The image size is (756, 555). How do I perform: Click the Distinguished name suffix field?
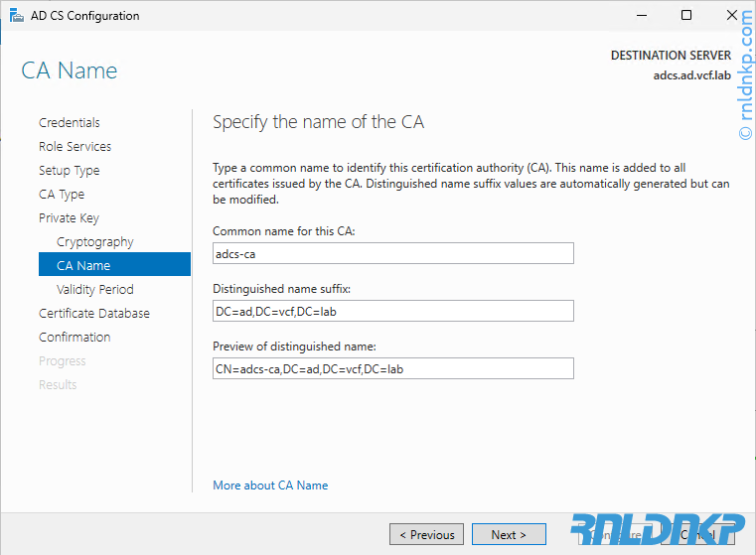[x=393, y=312]
